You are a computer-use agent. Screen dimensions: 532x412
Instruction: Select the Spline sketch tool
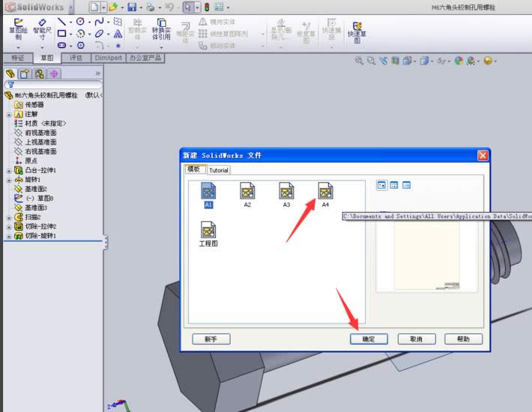(x=99, y=22)
